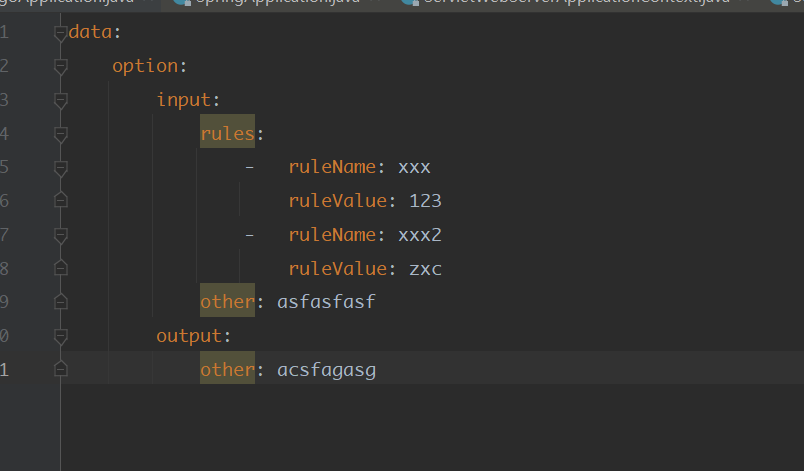This screenshot has height=471, width=804.
Task: Click the value 123
Action: point(425,201)
